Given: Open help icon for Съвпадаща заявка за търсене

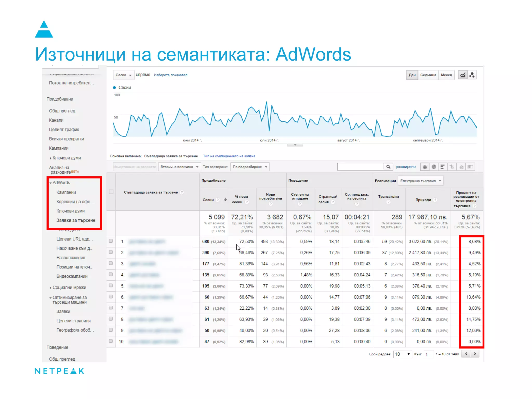Looking at the screenshot, I should (x=182, y=192).
